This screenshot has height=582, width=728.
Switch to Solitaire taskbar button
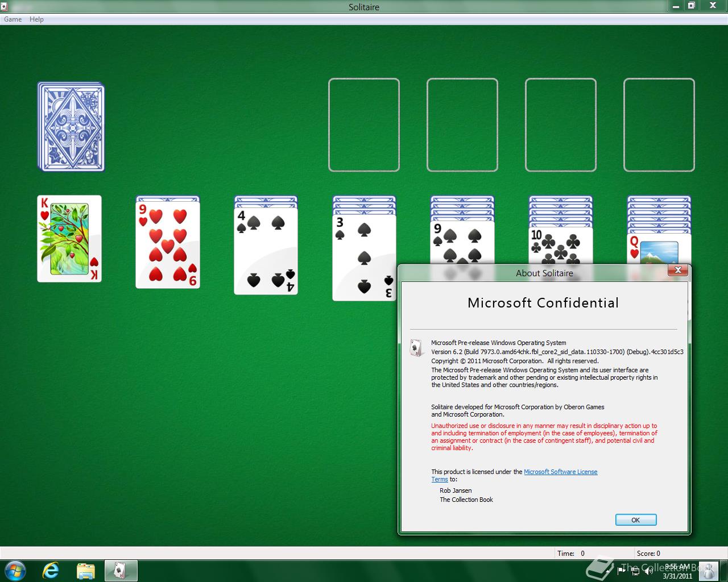pos(121,570)
